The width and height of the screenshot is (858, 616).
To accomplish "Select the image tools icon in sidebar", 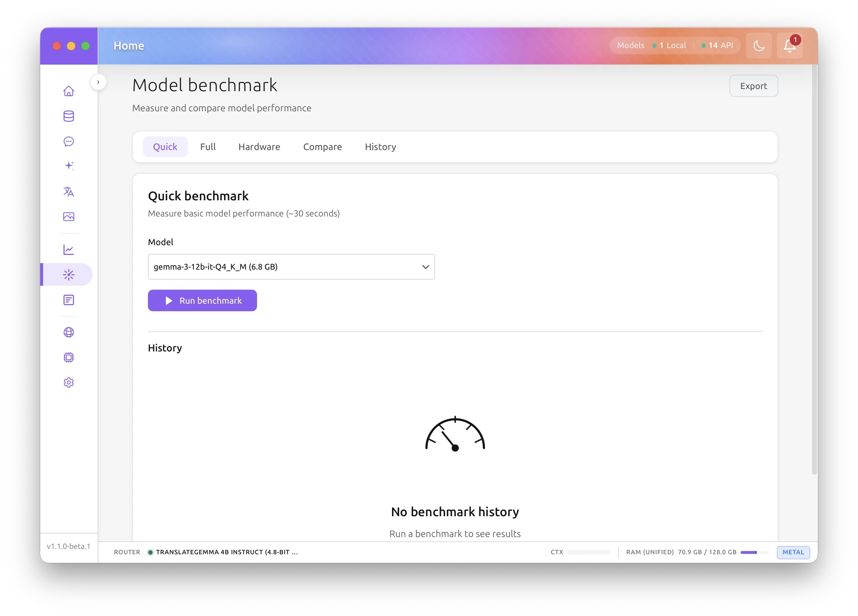I will tap(69, 216).
